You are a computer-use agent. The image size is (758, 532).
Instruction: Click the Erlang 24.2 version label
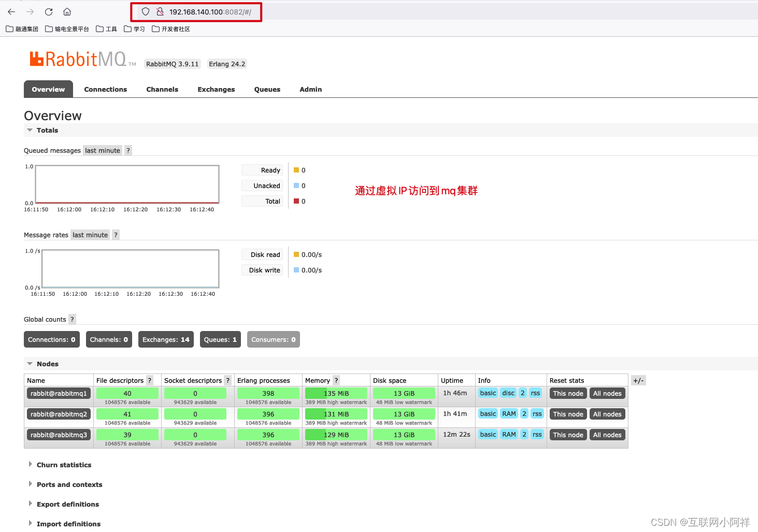227,64
